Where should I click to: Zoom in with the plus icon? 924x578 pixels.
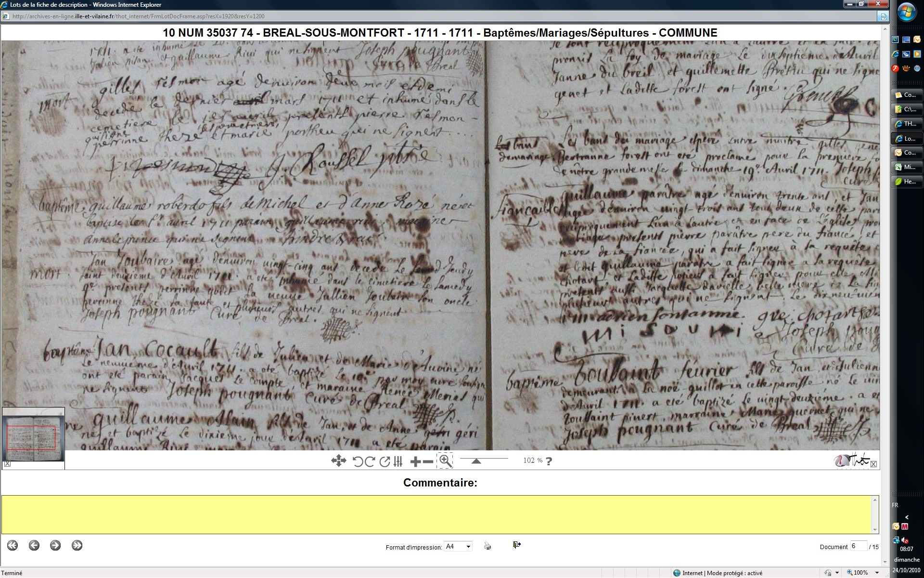[x=415, y=461]
